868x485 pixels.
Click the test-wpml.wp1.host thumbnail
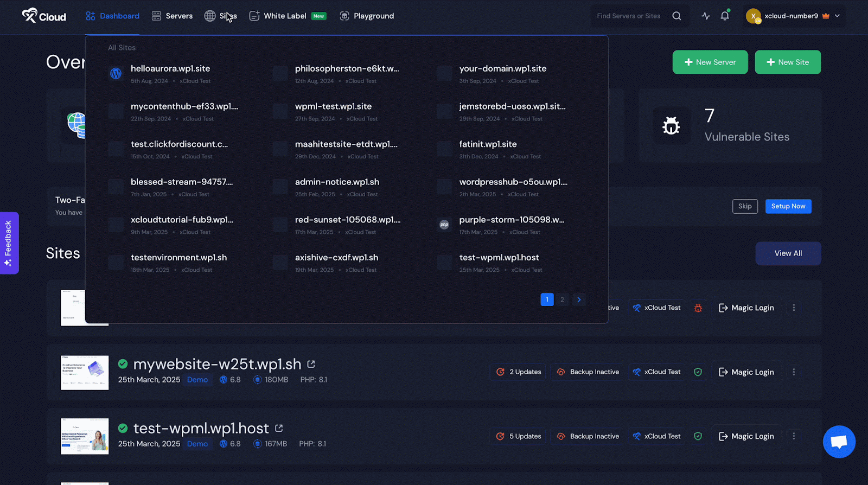85,437
